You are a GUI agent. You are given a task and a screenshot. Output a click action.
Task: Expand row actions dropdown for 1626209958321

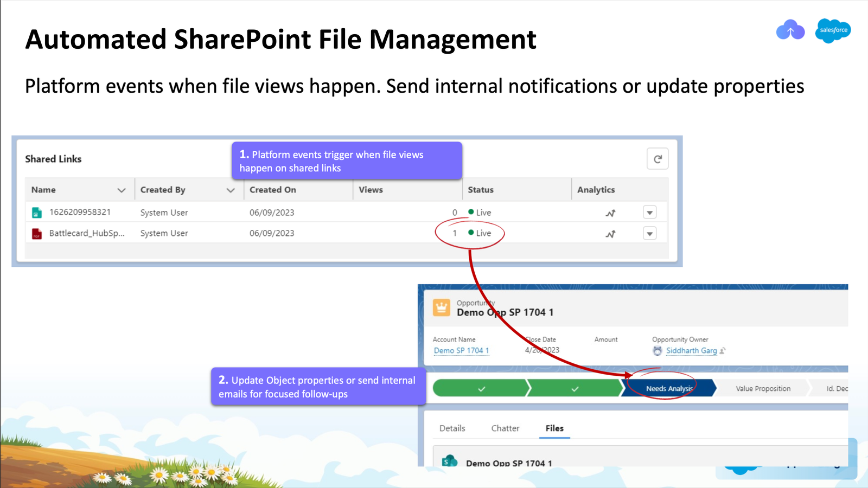pyautogui.click(x=649, y=213)
